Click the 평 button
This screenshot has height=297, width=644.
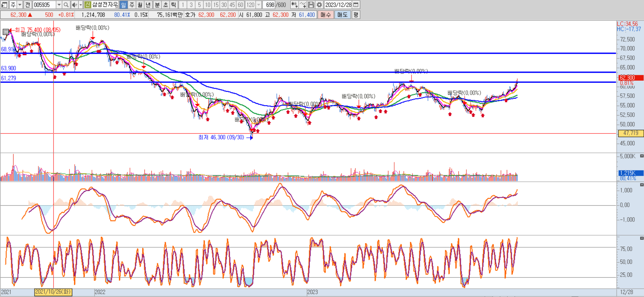coord(356,15)
